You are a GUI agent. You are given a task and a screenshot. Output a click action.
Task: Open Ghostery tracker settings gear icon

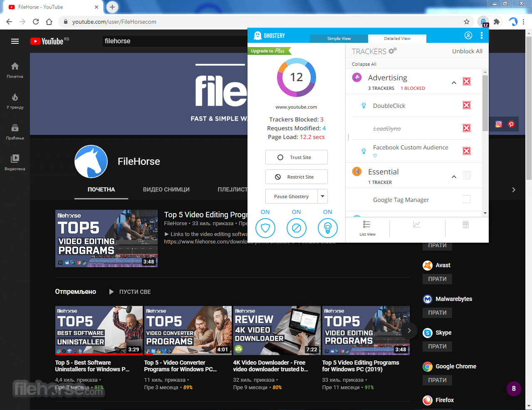[392, 51]
